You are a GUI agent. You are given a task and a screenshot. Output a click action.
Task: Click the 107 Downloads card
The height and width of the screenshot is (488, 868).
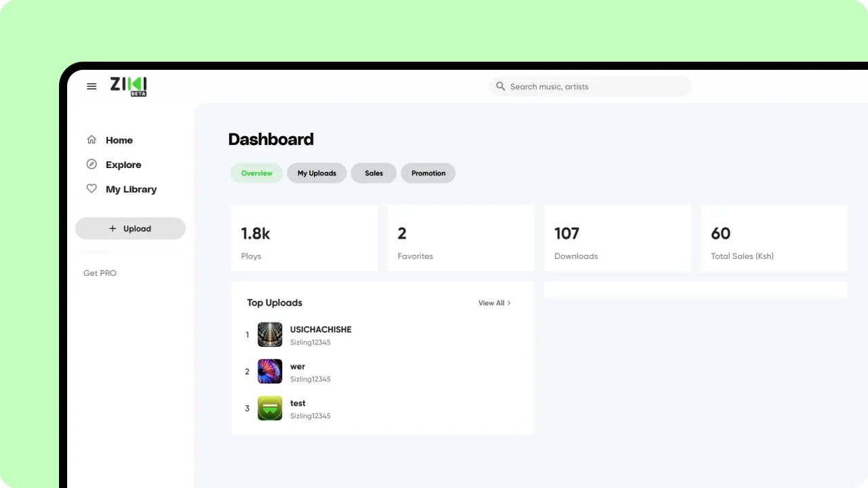pos(617,238)
